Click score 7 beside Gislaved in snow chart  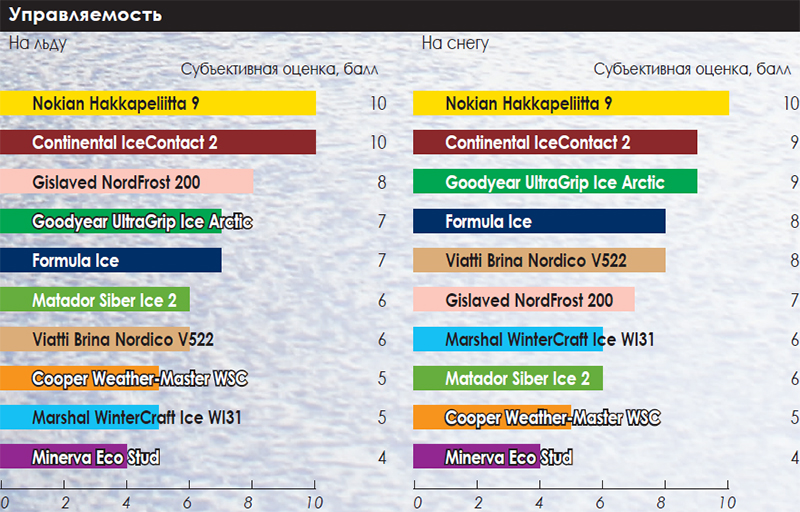[x=793, y=300]
